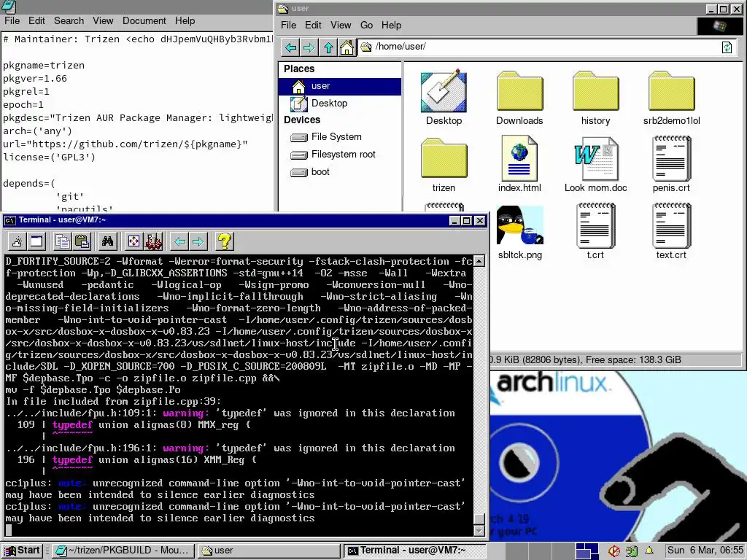Image resolution: width=747 pixels, height=560 pixels.
Task: Open the text editor View menu
Action: tap(103, 21)
